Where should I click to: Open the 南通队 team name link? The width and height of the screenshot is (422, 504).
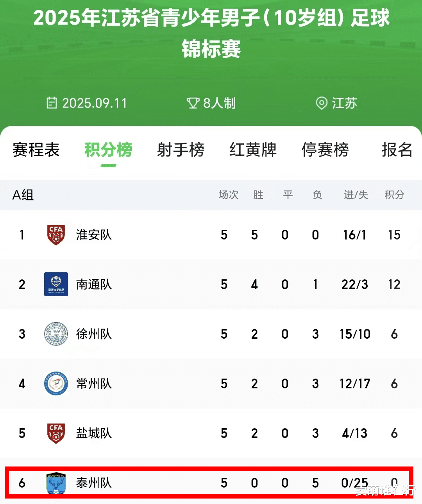pos(94,284)
